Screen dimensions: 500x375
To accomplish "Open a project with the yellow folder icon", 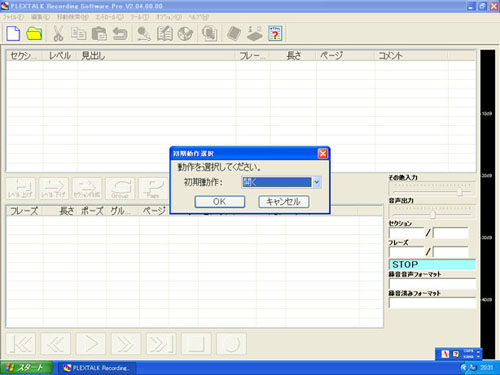I will 34,34.
